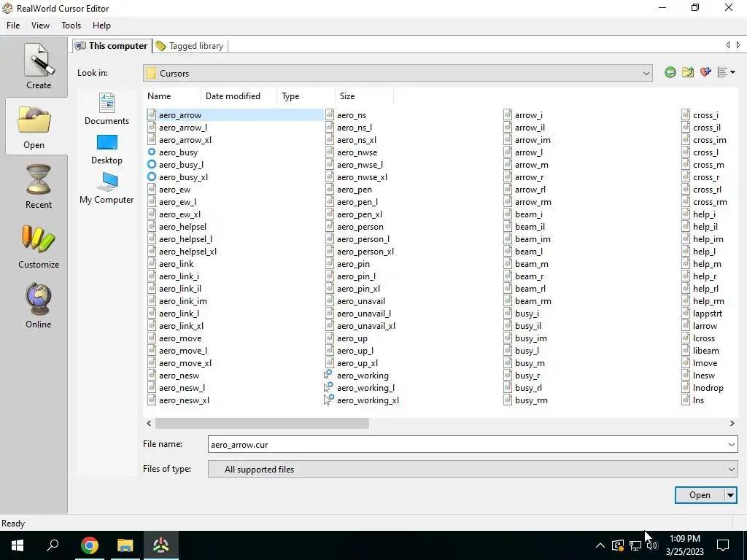Viewport: 747px width, 560px height.
Task: Select aero_busy_l cursor file
Action: tap(175, 164)
